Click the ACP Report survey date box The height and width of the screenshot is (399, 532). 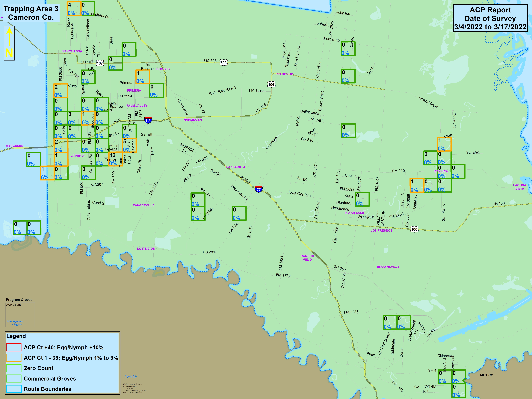pos(490,18)
